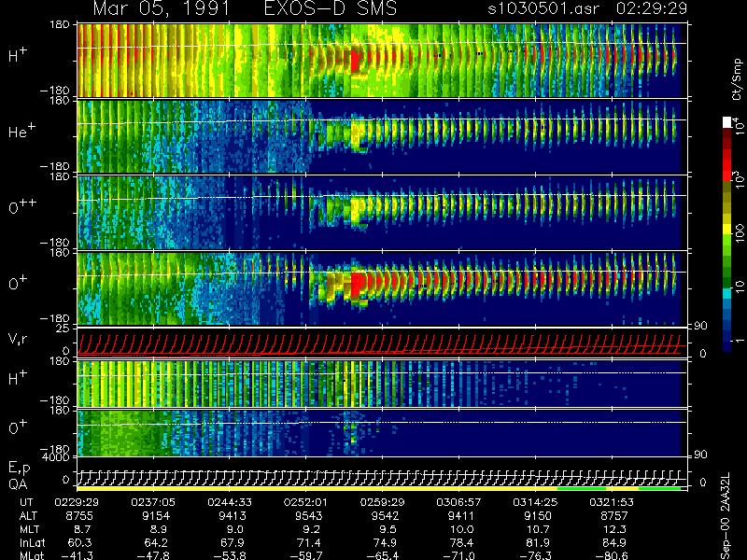
Task: Click the MLT value '8.7'
Action: pyautogui.click(x=82, y=529)
